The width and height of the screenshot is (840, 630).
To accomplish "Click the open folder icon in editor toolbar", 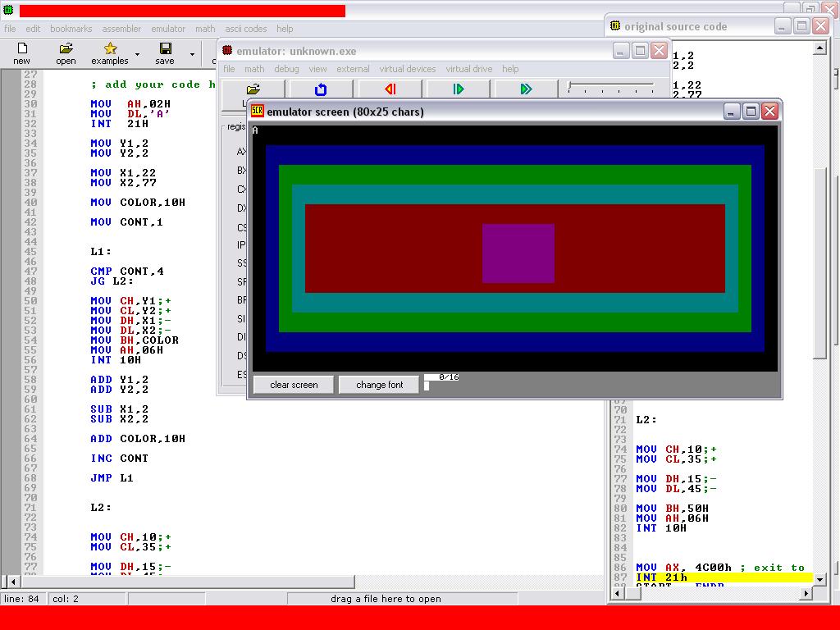I will coord(66,53).
